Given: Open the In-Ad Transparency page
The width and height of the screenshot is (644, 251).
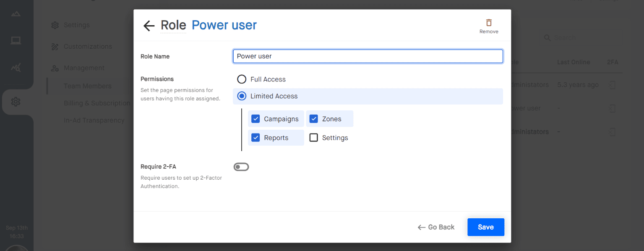Looking at the screenshot, I should [94, 120].
